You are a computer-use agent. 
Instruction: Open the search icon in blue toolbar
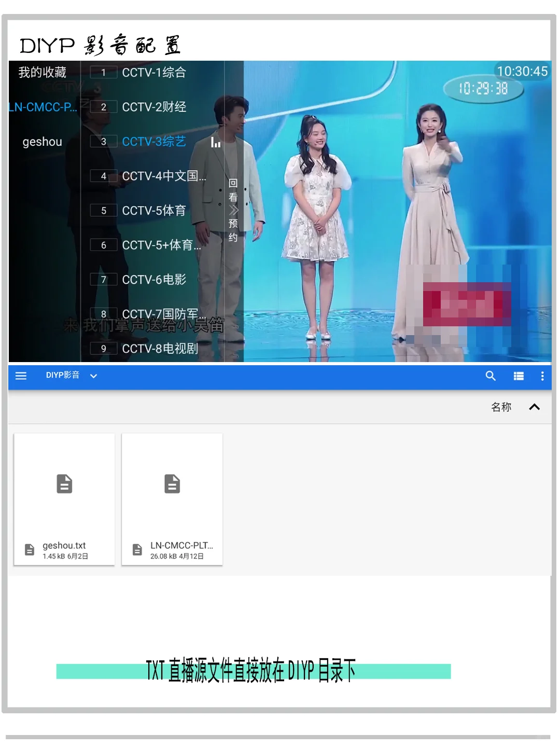click(491, 376)
